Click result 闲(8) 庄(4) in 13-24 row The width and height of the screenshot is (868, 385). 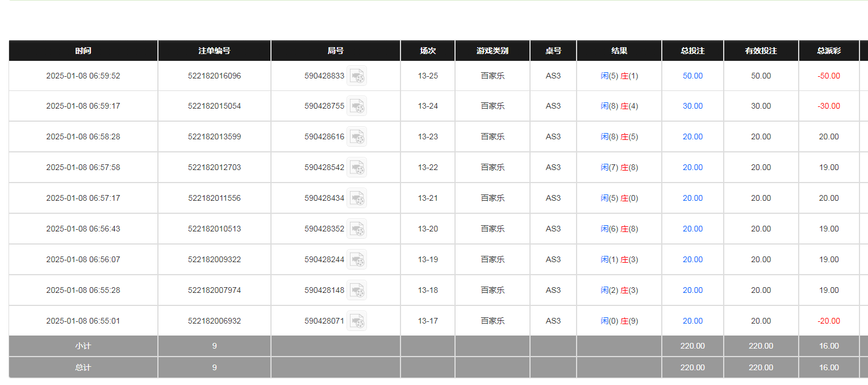pos(619,106)
